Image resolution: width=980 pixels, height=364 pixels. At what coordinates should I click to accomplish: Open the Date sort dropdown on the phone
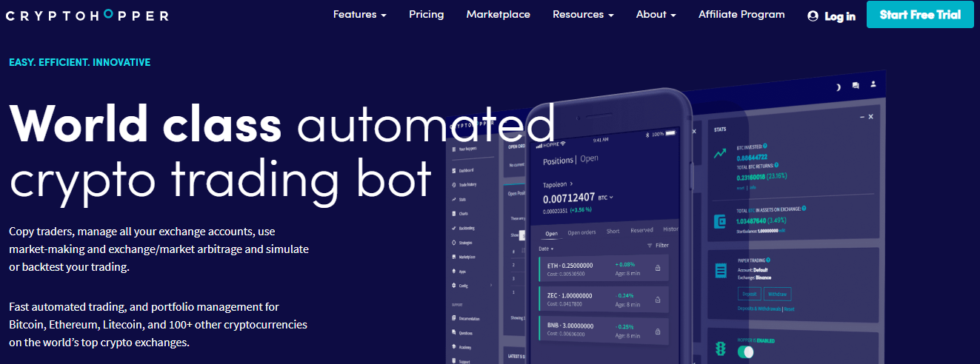point(546,249)
